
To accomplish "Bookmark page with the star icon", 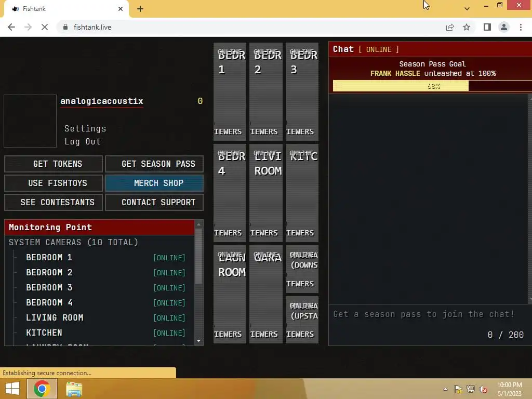I will click(467, 27).
